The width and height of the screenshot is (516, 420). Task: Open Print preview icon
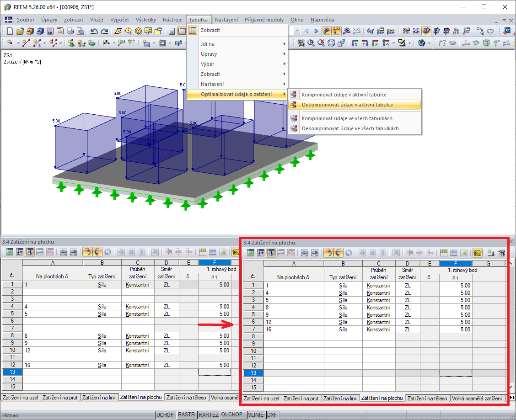click(80, 31)
